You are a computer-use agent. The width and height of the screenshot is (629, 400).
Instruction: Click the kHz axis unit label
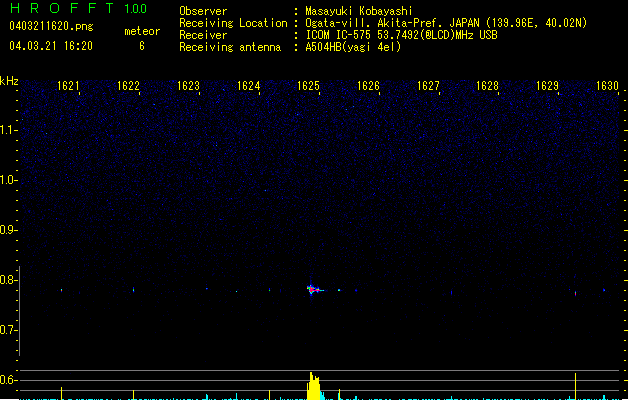[9, 81]
